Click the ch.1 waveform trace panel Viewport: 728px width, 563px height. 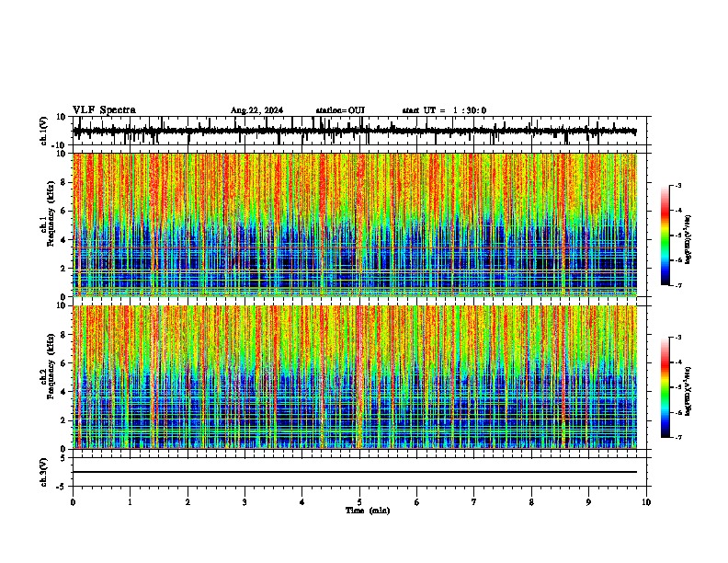point(359,131)
